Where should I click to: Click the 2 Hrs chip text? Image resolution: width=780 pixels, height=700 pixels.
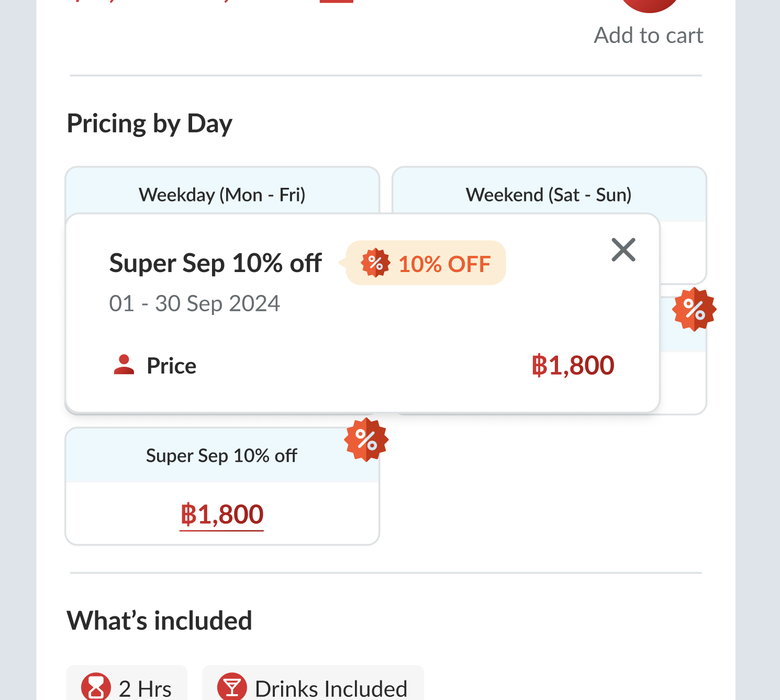coord(145,688)
